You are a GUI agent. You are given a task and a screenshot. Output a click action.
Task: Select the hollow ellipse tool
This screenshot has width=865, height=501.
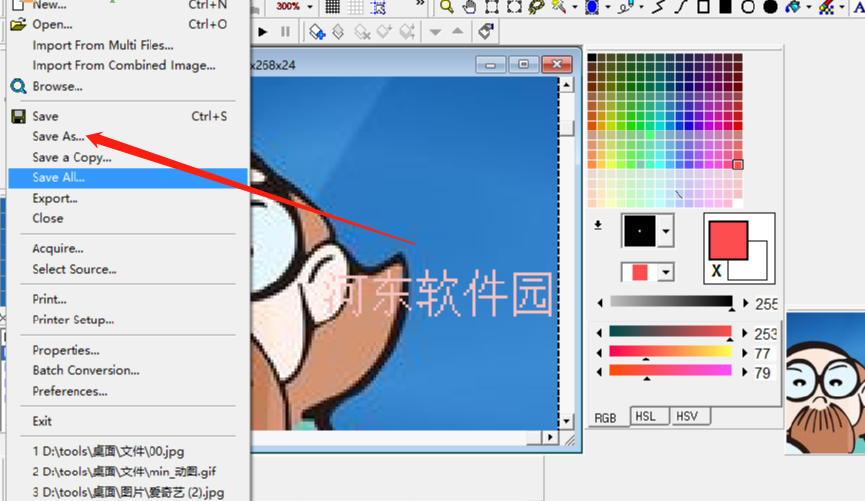point(748,7)
